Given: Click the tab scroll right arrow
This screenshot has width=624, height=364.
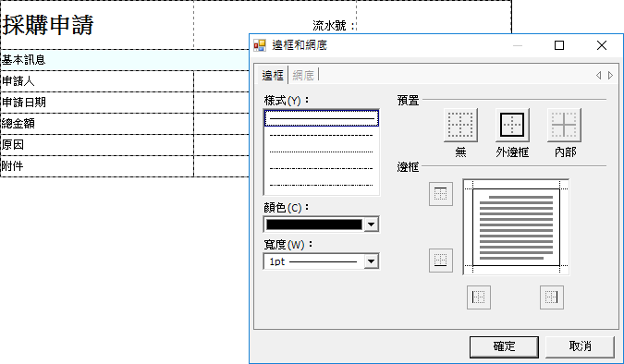Looking at the screenshot, I should pyautogui.click(x=610, y=75).
